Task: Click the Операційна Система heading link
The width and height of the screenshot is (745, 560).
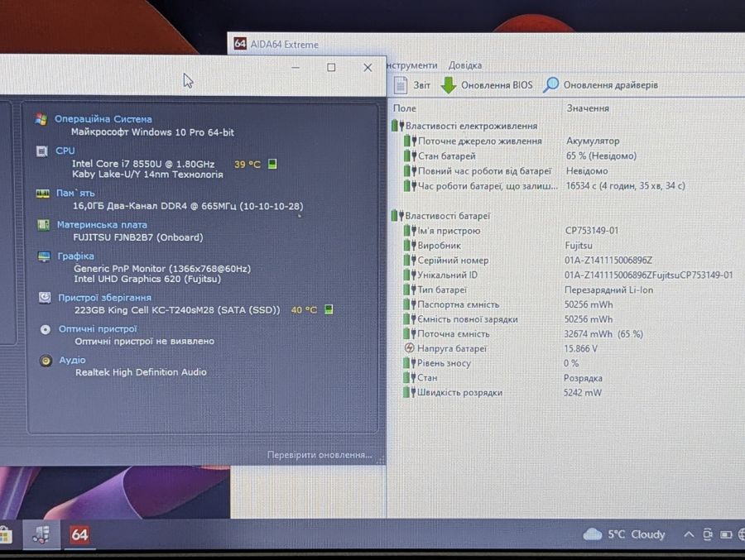Action: click(x=103, y=119)
